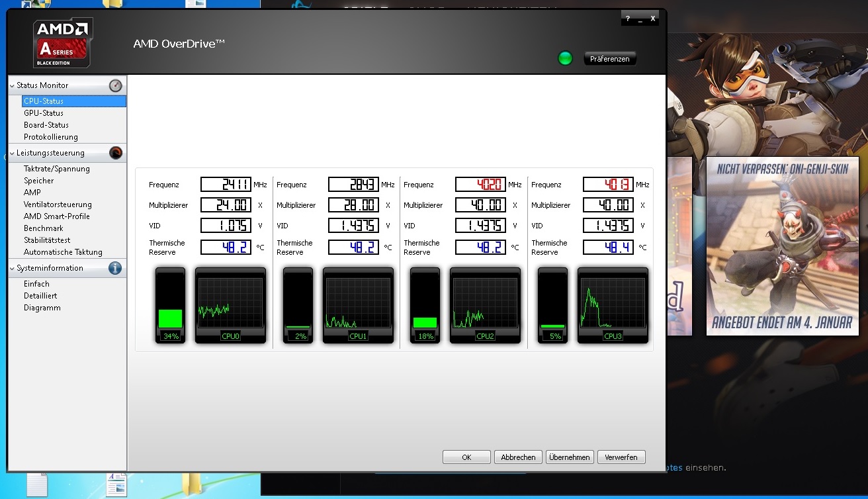
Task: Click the Systeminformation info icon
Action: [115, 268]
